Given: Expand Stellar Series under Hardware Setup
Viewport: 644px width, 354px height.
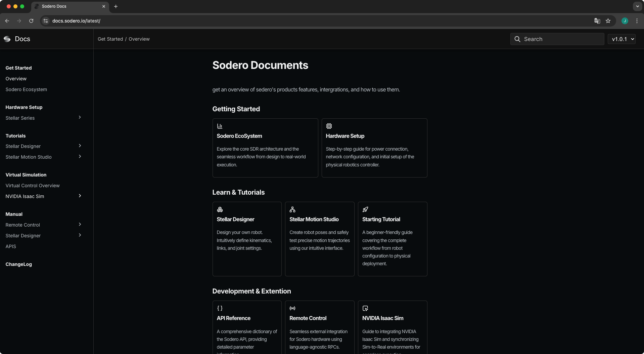Looking at the screenshot, I should pos(80,117).
